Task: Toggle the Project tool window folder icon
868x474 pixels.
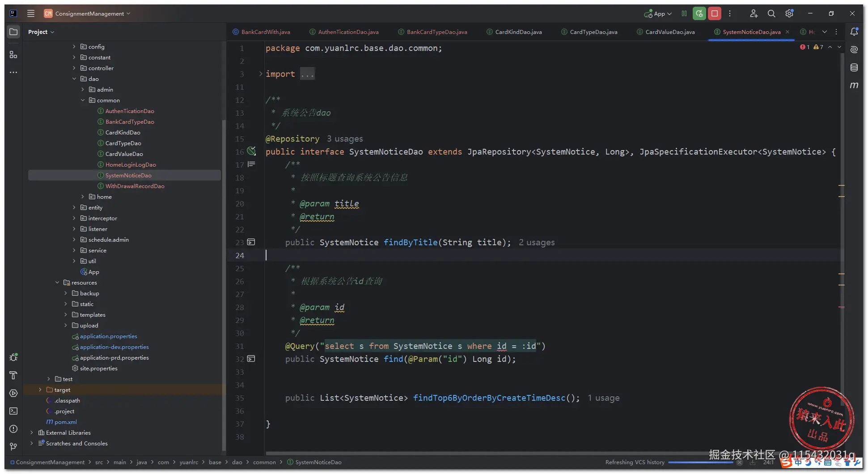Action: point(13,32)
